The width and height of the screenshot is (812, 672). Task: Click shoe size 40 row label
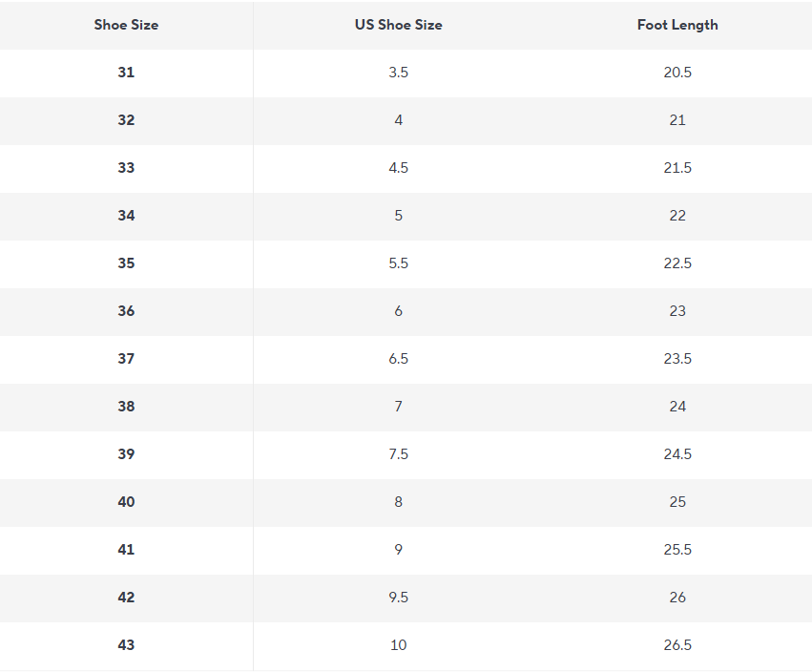126,502
